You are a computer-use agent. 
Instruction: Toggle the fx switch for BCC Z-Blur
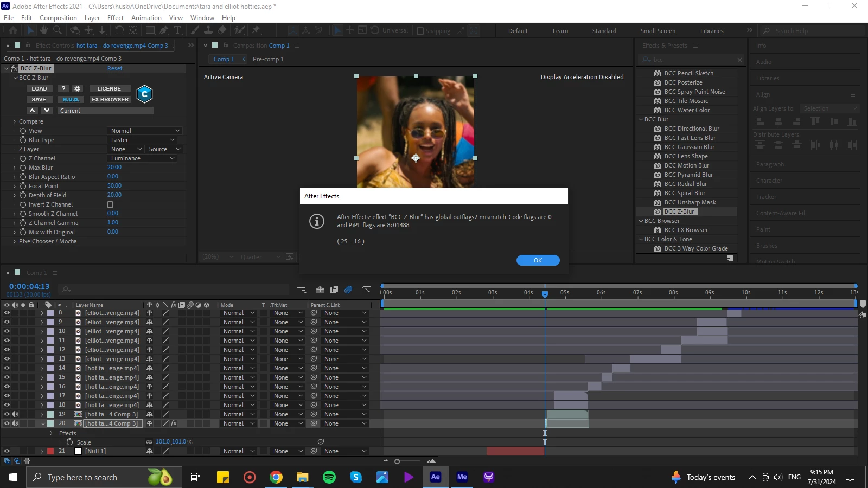[14, 68]
